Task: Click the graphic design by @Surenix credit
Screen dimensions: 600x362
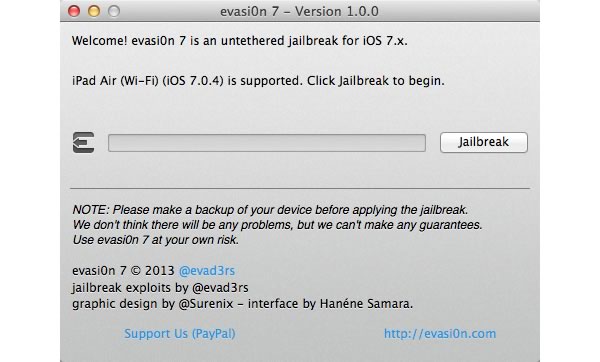Action: click(152, 304)
